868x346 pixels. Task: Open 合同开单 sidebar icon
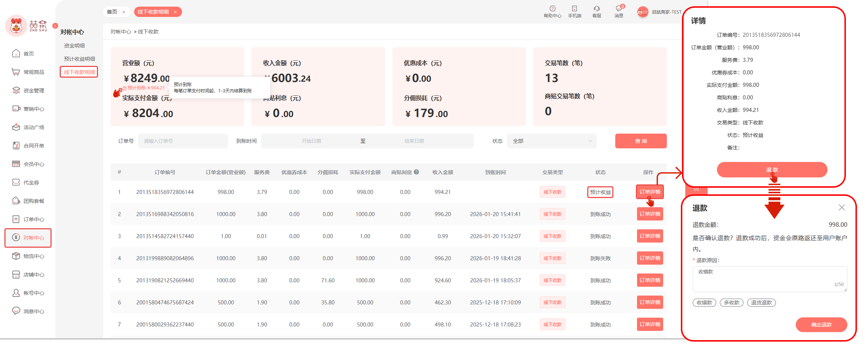16,145
